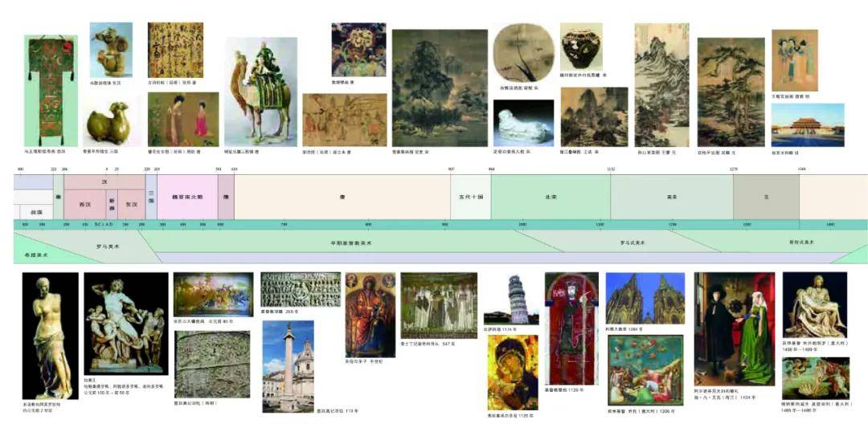Select the round fan-shaped Song painting
This screenshot has width=868, height=440.
pos(524,53)
